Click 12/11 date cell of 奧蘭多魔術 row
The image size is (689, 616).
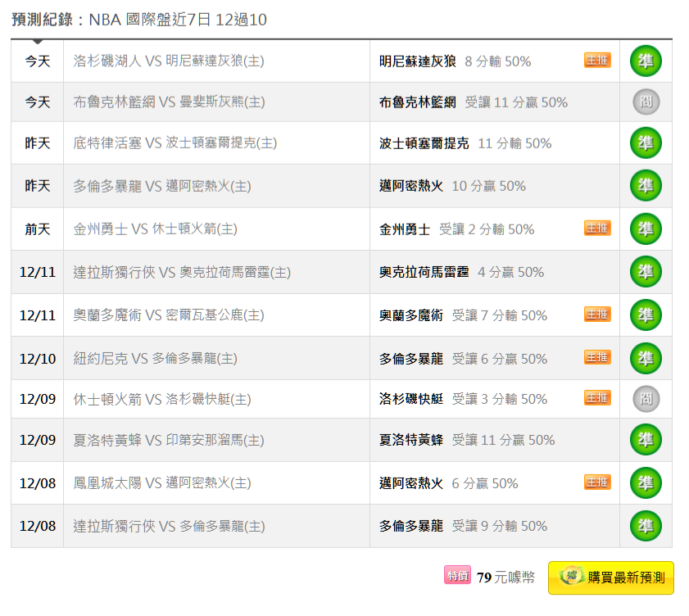click(x=38, y=315)
